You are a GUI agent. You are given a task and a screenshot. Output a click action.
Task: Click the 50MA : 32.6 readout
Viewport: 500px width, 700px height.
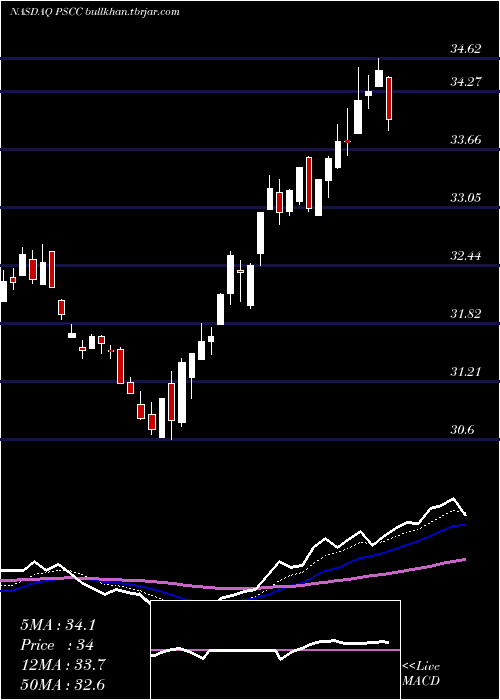(63, 685)
